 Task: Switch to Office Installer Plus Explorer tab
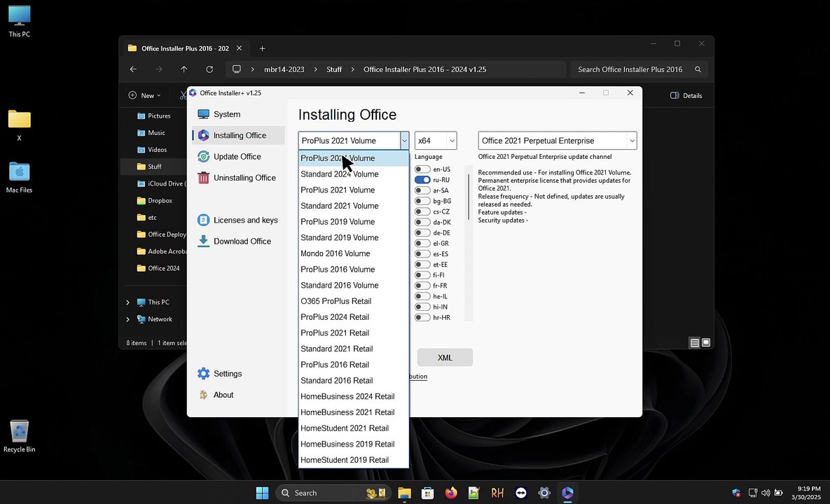point(185,48)
